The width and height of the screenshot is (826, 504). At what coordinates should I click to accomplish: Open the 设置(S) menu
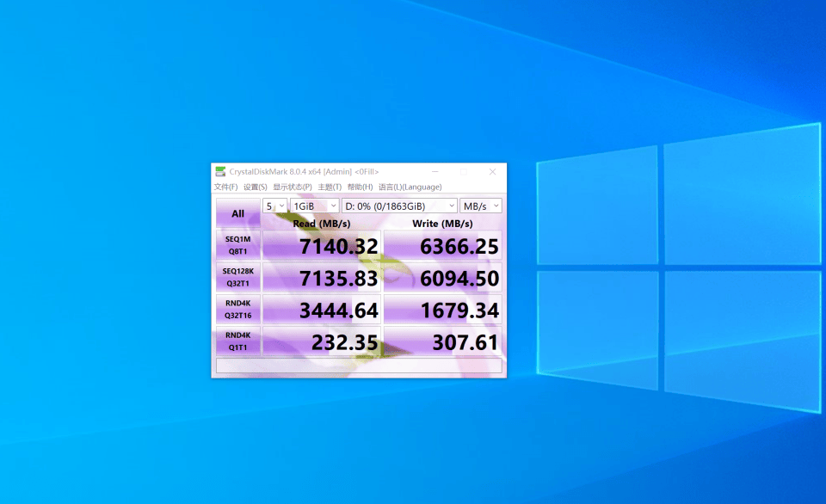coord(256,187)
